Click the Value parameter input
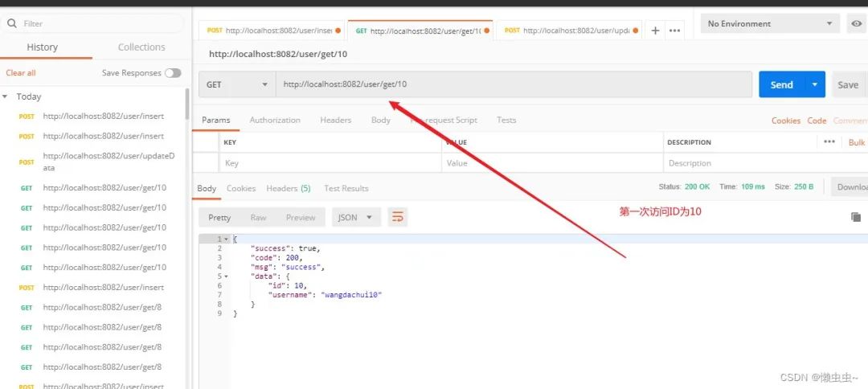The image size is (868, 389). pyautogui.click(x=552, y=163)
